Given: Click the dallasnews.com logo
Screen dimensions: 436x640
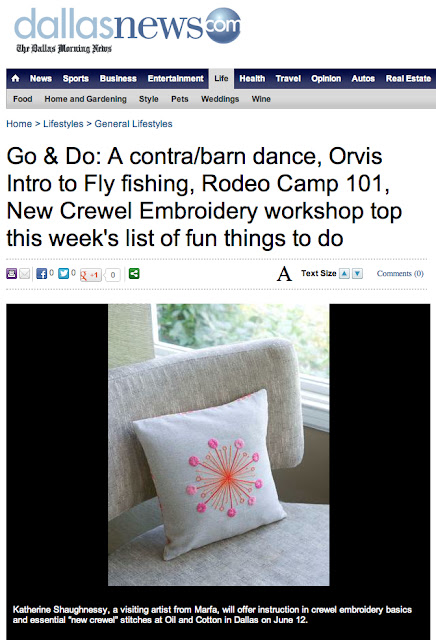Looking at the screenshot, I should pos(127,30).
